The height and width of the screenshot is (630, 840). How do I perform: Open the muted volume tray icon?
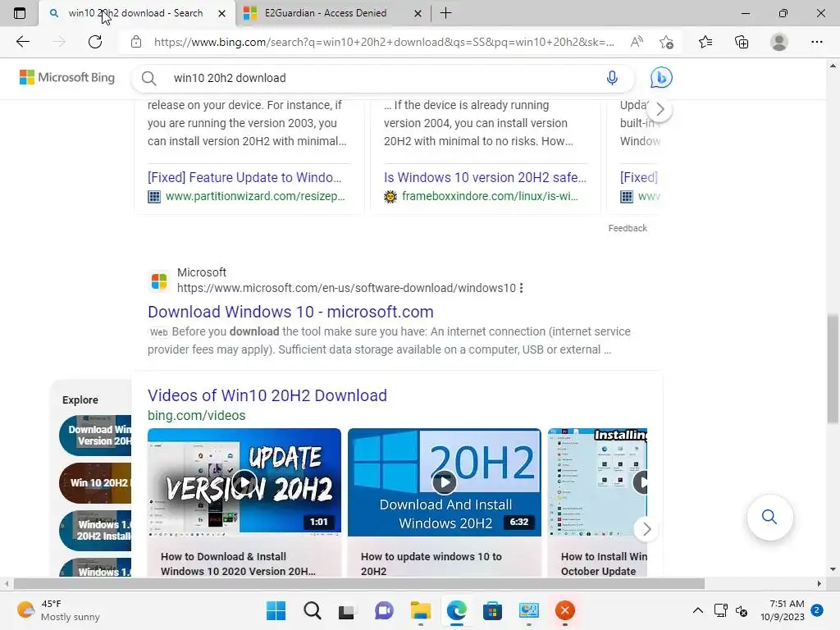tap(742, 610)
